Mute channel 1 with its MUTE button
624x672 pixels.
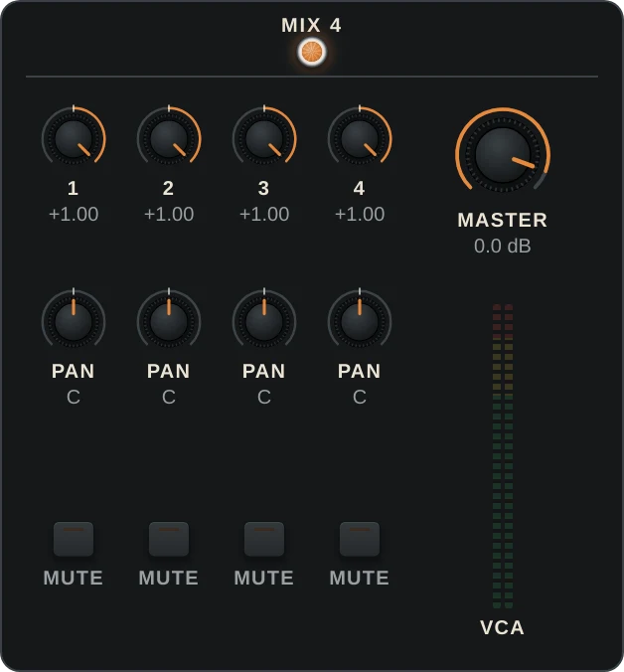[x=74, y=539]
